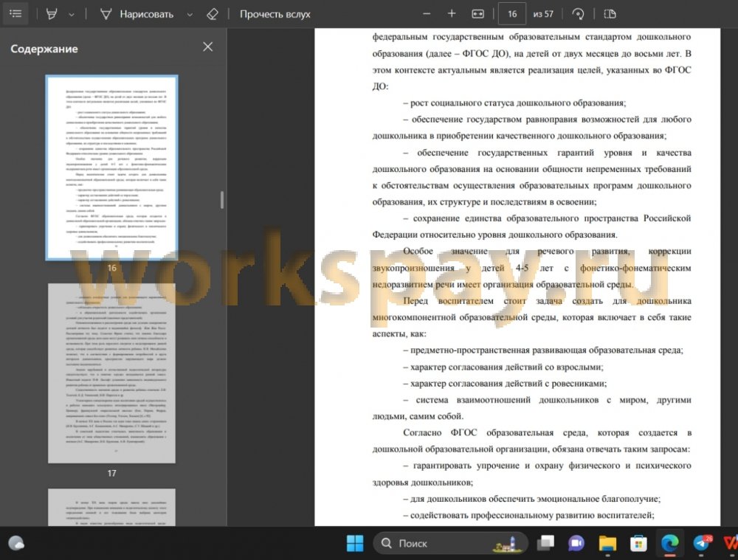Click the number 17 label under thumbnail
This screenshot has width=738, height=560.
coord(112,474)
